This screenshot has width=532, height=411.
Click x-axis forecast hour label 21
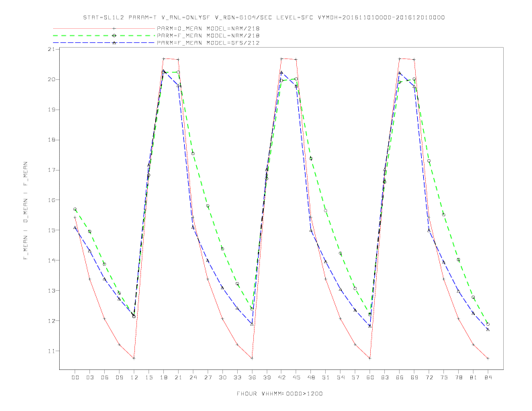pyautogui.click(x=178, y=377)
